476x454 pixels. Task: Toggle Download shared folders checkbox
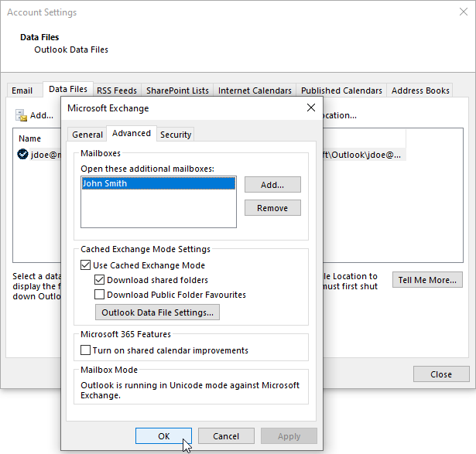100,280
